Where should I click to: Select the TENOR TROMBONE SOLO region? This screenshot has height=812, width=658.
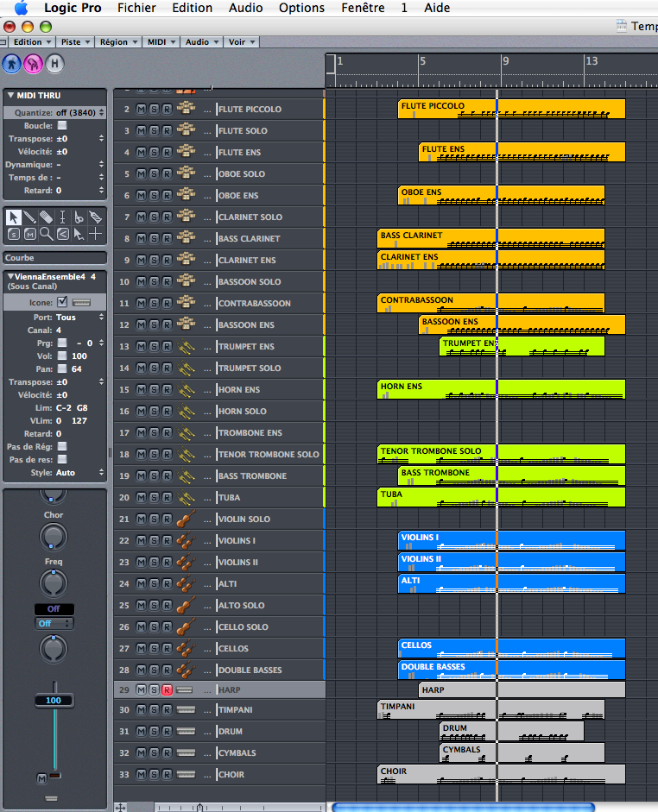click(501, 454)
